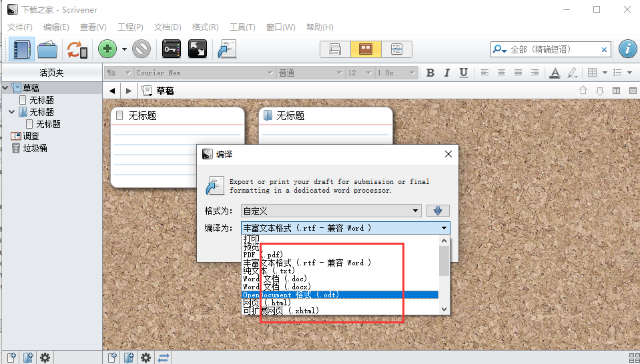Viewport: 640px width, 364px height.
Task: Add a new item with green plus
Action: (x=107, y=49)
